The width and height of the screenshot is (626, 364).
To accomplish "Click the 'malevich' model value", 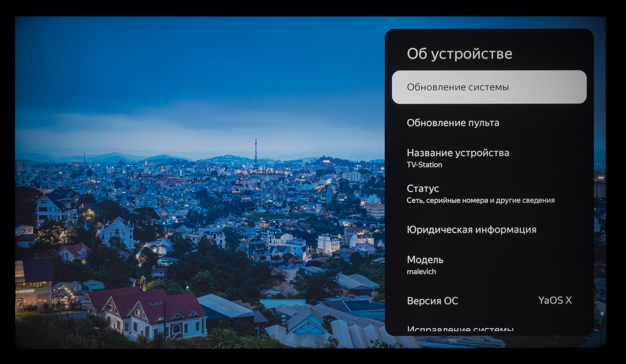I will [x=421, y=272].
